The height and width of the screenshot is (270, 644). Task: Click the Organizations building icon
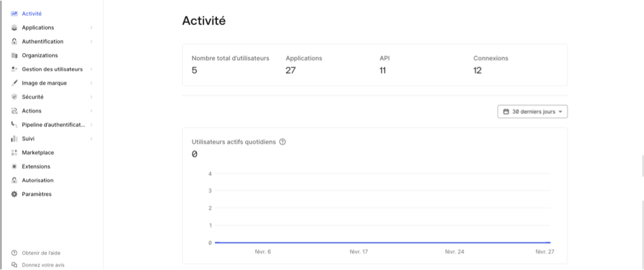[x=14, y=55]
